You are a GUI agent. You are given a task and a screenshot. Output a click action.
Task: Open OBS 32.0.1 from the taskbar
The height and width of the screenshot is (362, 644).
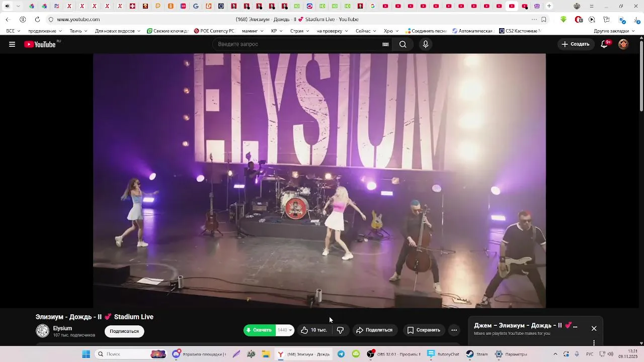click(x=393, y=354)
